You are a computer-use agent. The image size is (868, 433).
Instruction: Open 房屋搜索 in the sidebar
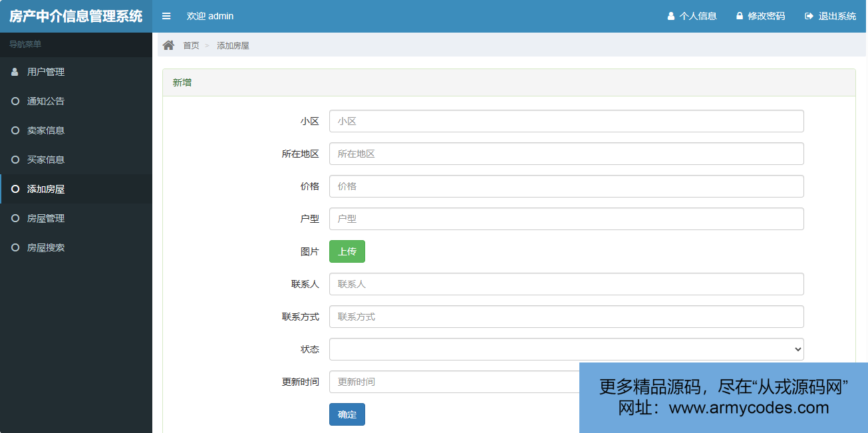click(x=76, y=247)
